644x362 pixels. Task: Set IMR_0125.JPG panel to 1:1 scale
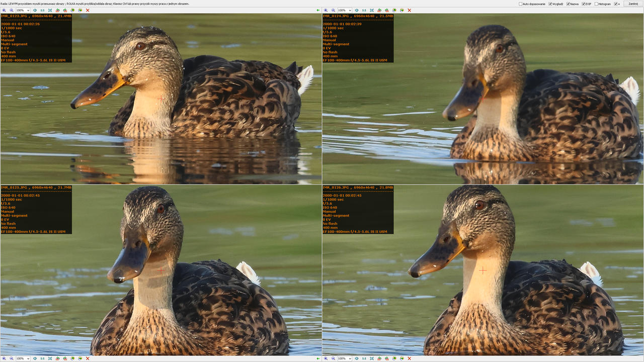[x=42, y=358]
